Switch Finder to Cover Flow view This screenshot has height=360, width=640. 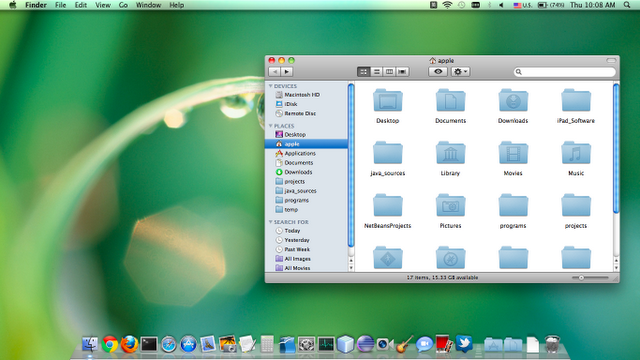point(402,72)
